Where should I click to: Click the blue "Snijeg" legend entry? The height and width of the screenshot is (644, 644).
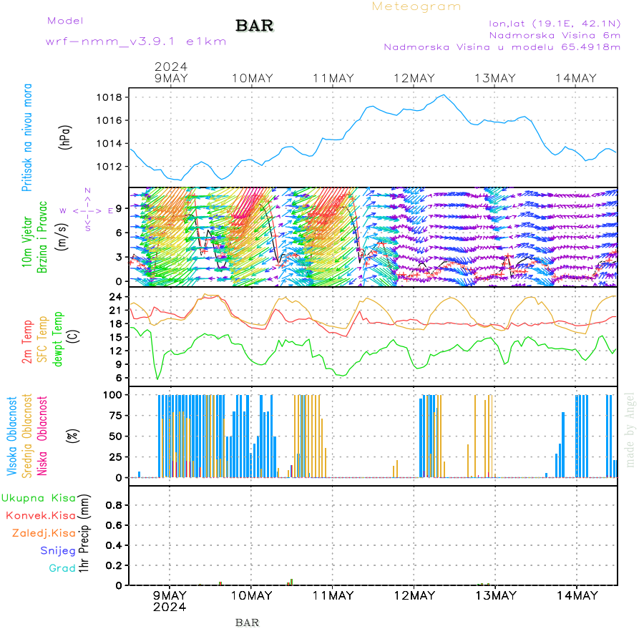[x=58, y=551]
